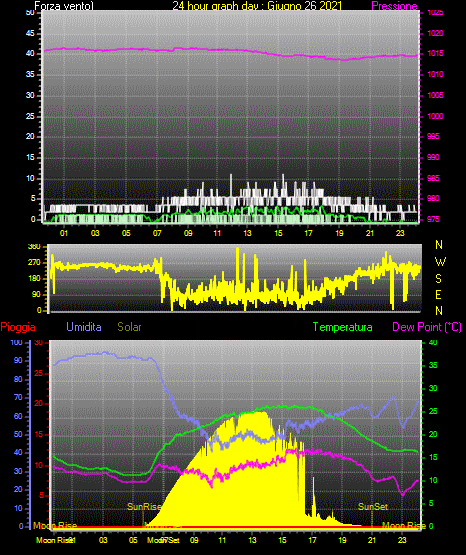Click hour 19 tick on bottom chart axis
The image size is (466, 555).
click(x=342, y=540)
